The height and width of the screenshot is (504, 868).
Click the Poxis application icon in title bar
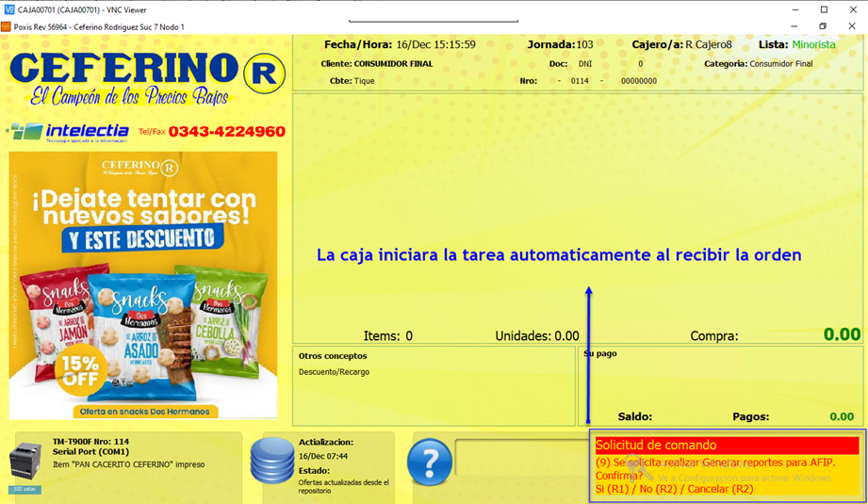6,27
